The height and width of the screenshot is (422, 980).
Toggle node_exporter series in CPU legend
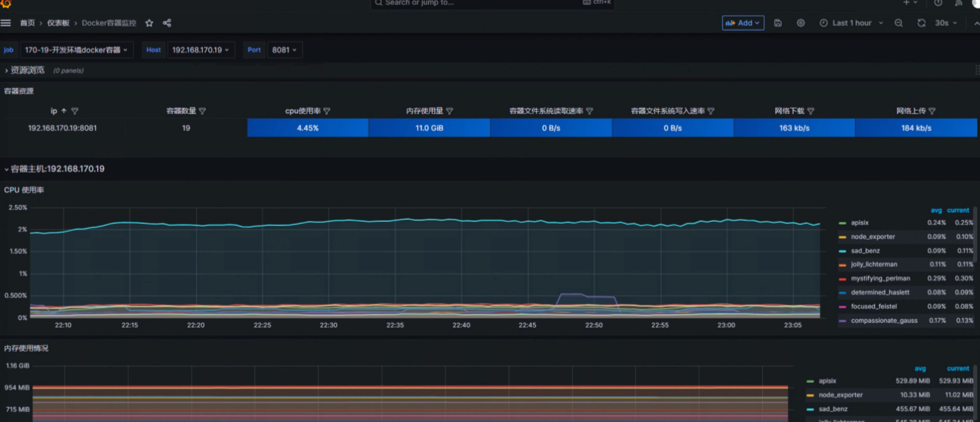click(x=873, y=237)
